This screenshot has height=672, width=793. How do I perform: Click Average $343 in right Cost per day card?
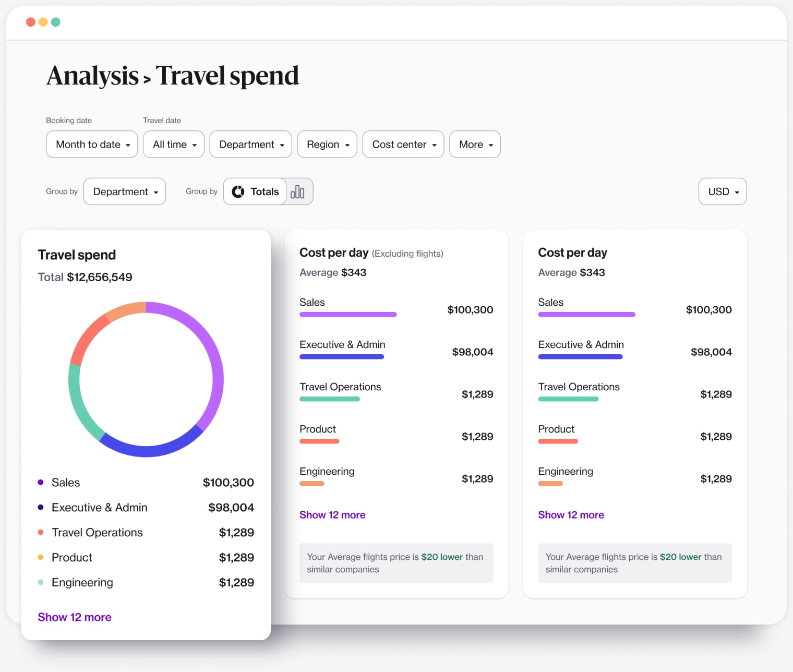(571, 272)
